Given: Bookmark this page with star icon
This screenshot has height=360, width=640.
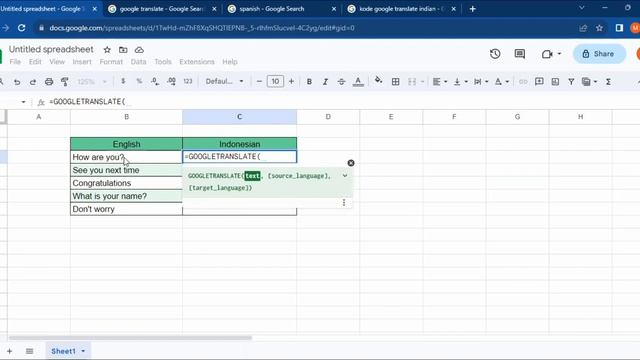Looking at the screenshot, I should pyautogui.click(x=599, y=28).
